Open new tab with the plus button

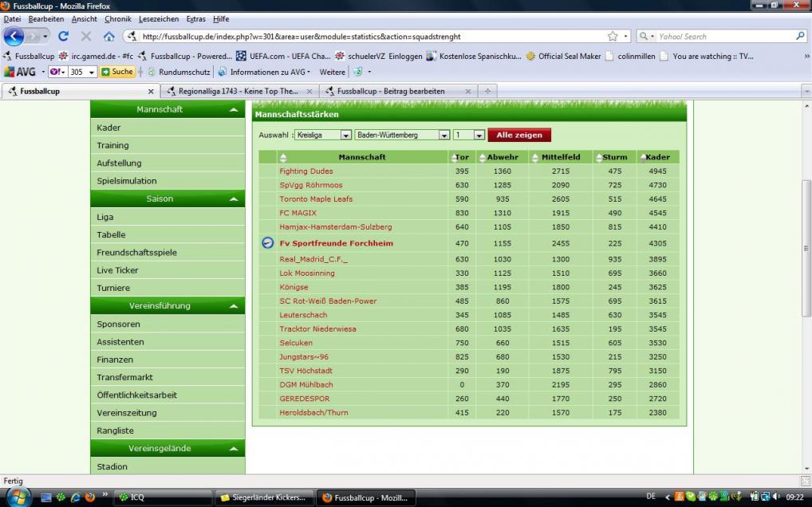click(487, 91)
